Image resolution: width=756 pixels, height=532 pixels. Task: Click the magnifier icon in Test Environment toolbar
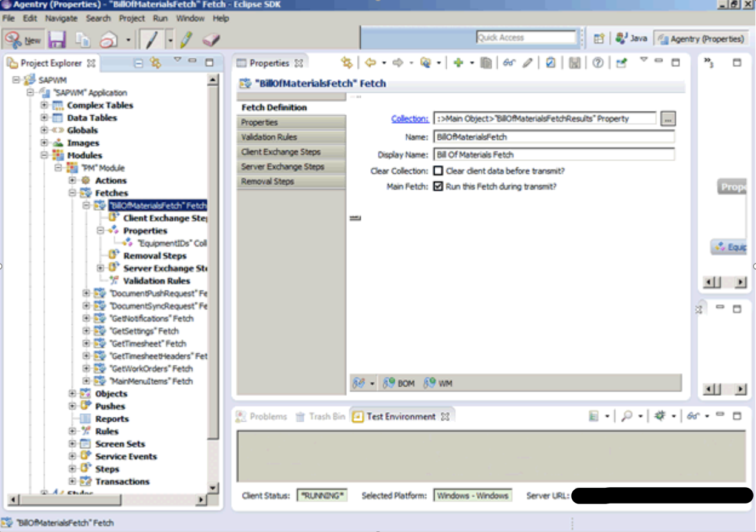pos(627,416)
